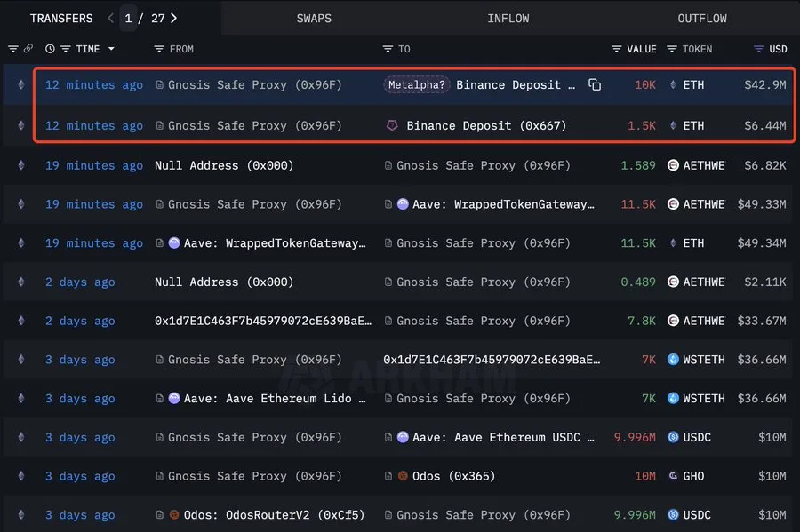Image resolution: width=800 pixels, height=532 pixels.
Task: Open Aave Ethereum Lido sender entity
Action: pos(275,399)
